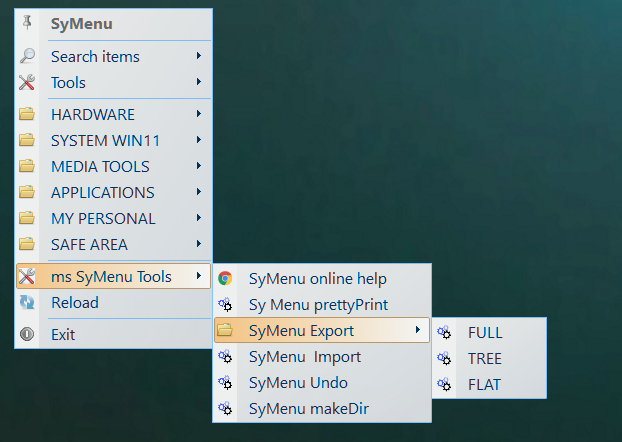Open the Search items entry
The height and width of the screenshot is (442, 622).
(113, 56)
